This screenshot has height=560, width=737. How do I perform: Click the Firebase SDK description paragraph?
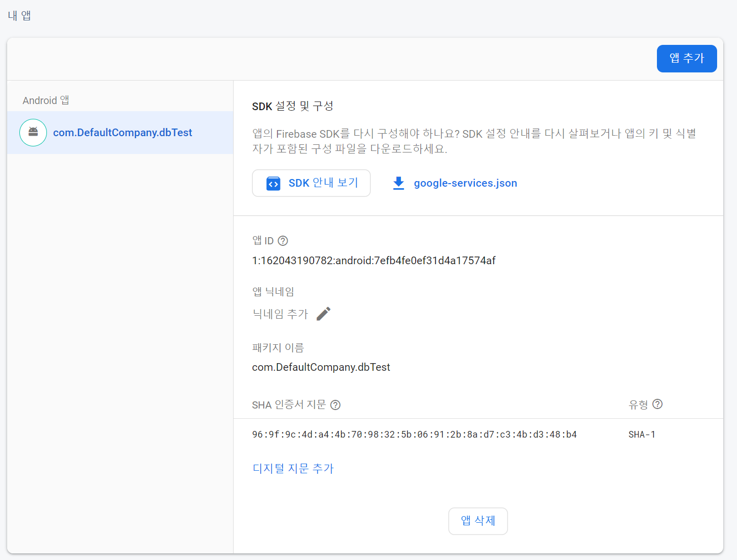[x=474, y=141]
